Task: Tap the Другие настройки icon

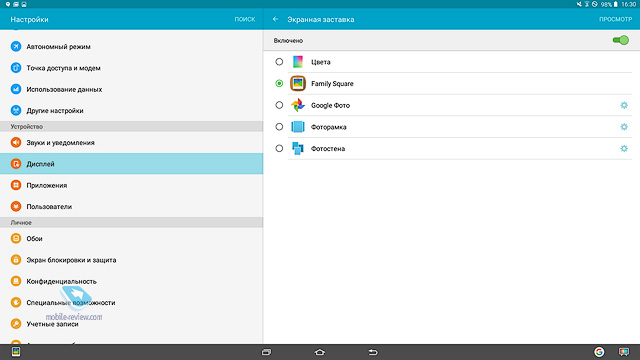Action: [16, 110]
